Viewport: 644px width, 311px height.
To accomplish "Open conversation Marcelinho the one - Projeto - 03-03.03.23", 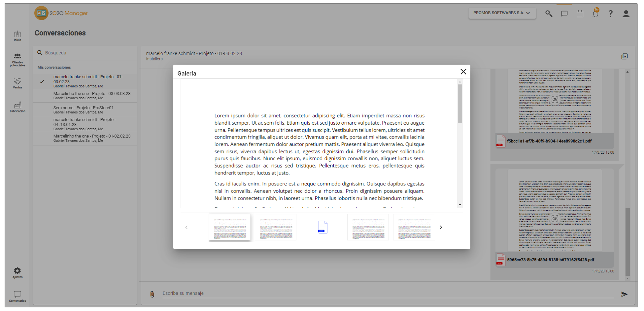I will point(85,96).
